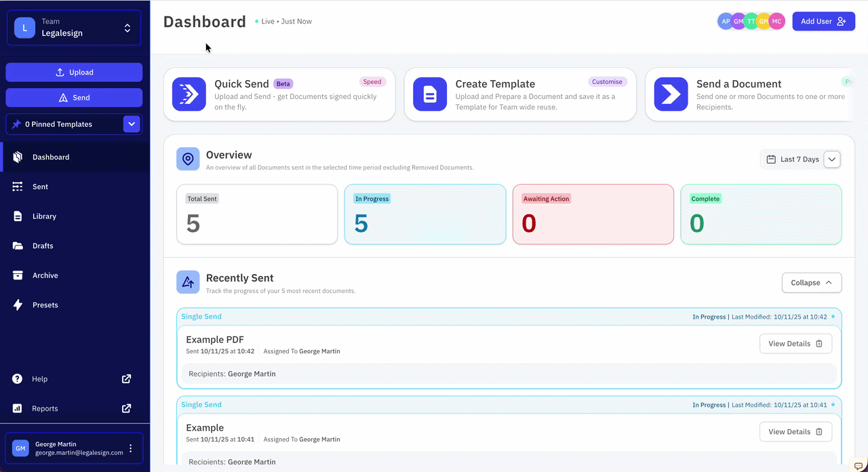Click the Create Template document icon

(429, 94)
